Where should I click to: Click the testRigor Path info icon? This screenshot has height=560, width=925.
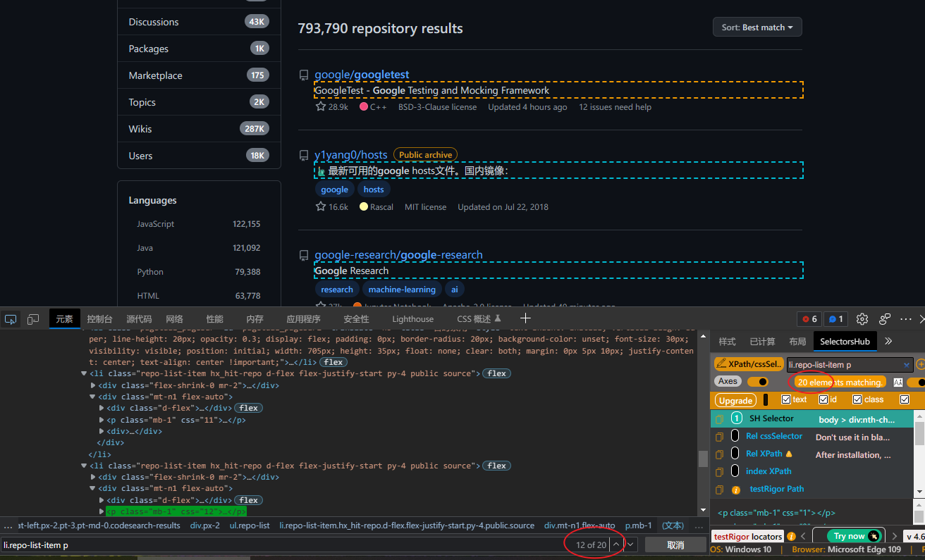[x=735, y=490]
